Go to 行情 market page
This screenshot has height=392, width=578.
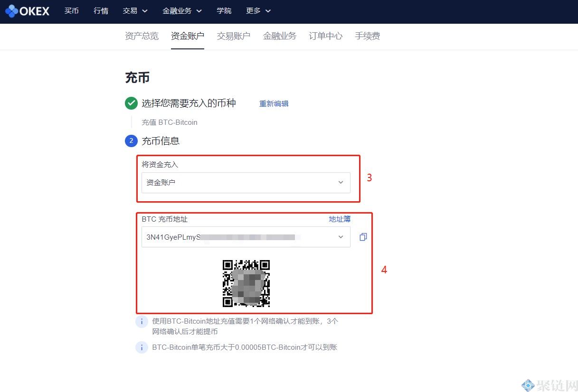[101, 11]
